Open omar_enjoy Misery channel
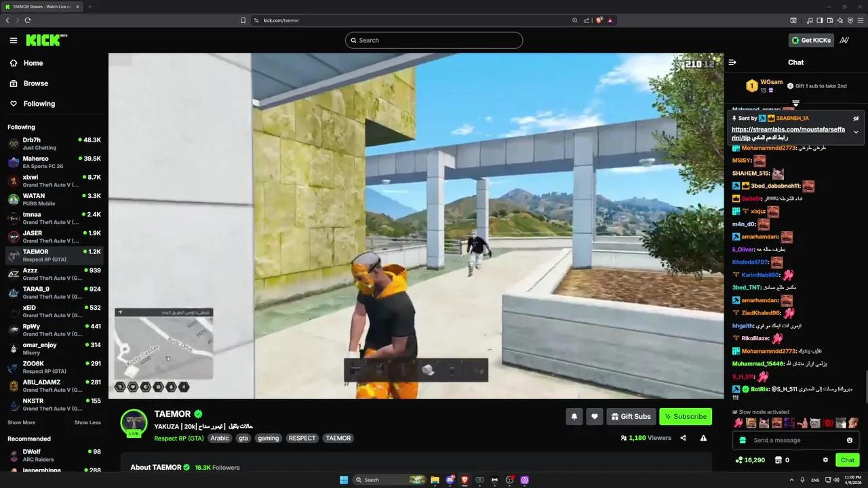The height and width of the screenshot is (488, 868). (x=54, y=348)
